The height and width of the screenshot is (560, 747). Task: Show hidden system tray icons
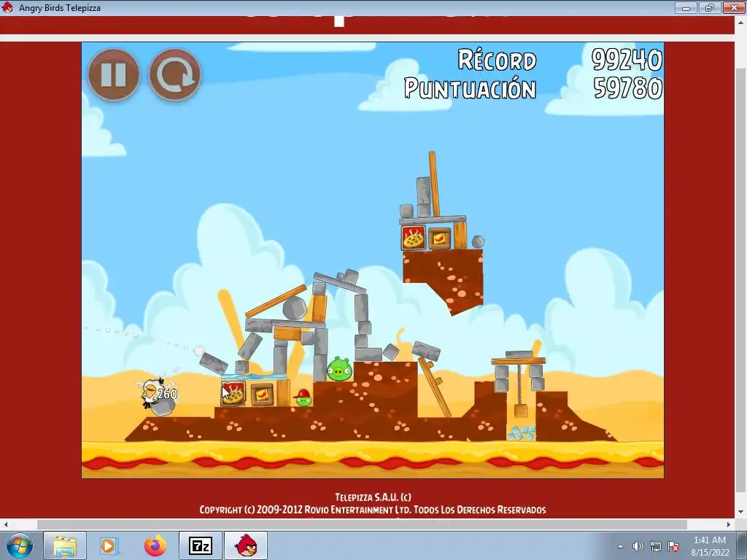(620, 546)
